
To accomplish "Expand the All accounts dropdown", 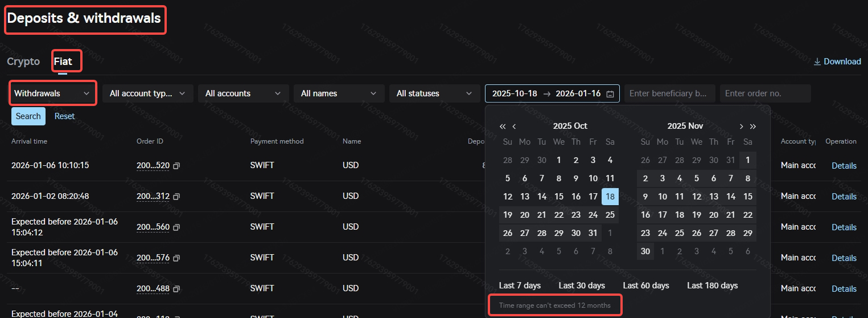I will 243,93.
